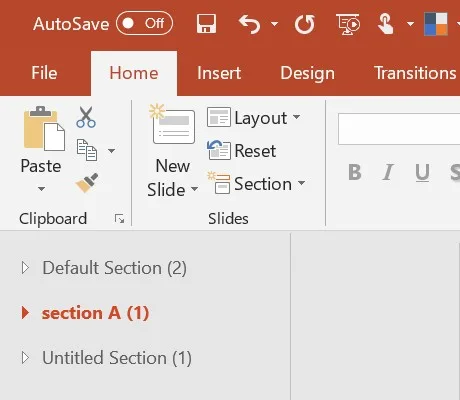Click the Layout icon

coord(219,117)
